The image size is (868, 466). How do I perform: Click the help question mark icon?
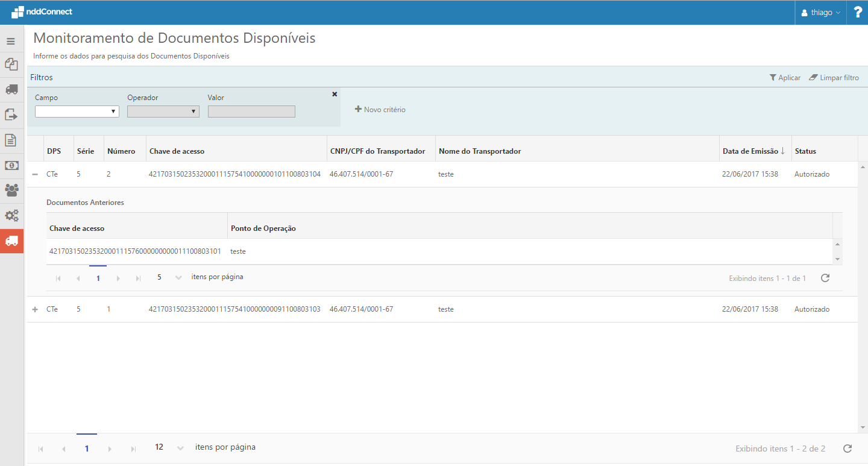coord(858,13)
